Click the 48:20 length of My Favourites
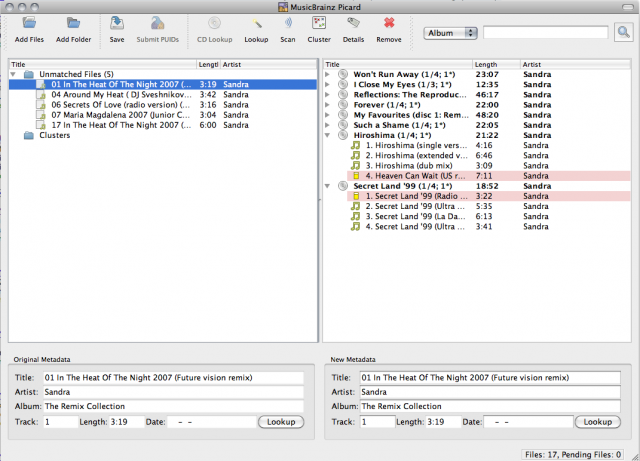Viewport: 640px width, 461px height. (x=487, y=115)
